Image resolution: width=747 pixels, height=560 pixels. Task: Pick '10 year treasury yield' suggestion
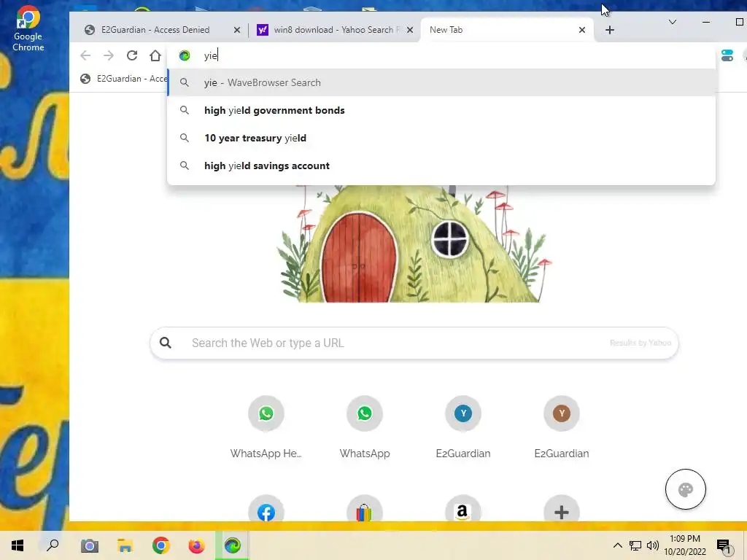point(441,138)
